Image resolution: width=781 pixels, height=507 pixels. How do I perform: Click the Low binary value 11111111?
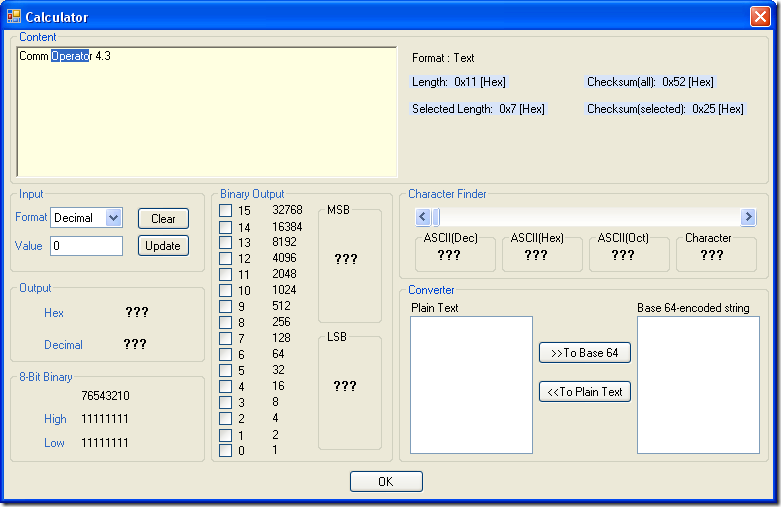click(x=105, y=443)
